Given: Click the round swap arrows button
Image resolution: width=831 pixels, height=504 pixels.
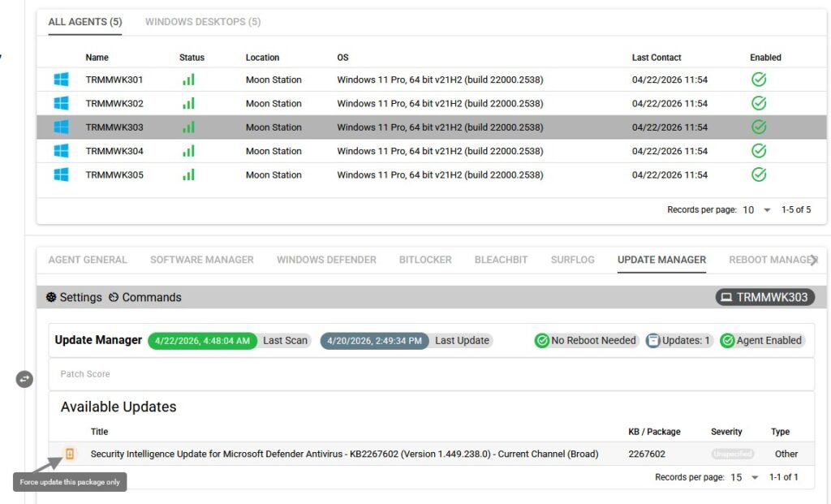Looking at the screenshot, I should tap(24, 379).
